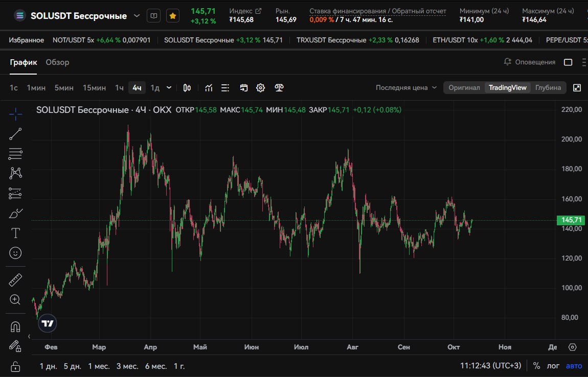This screenshot has width=588, height=377.
Task: Open the Оповещения alerts
Action: point(530,62)
